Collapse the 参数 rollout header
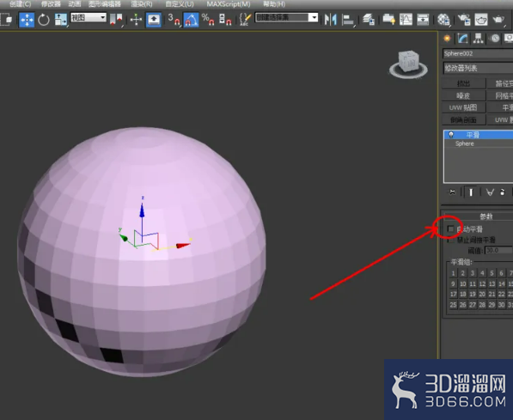The width and height of the screenshot is (513, 420). 479,216
